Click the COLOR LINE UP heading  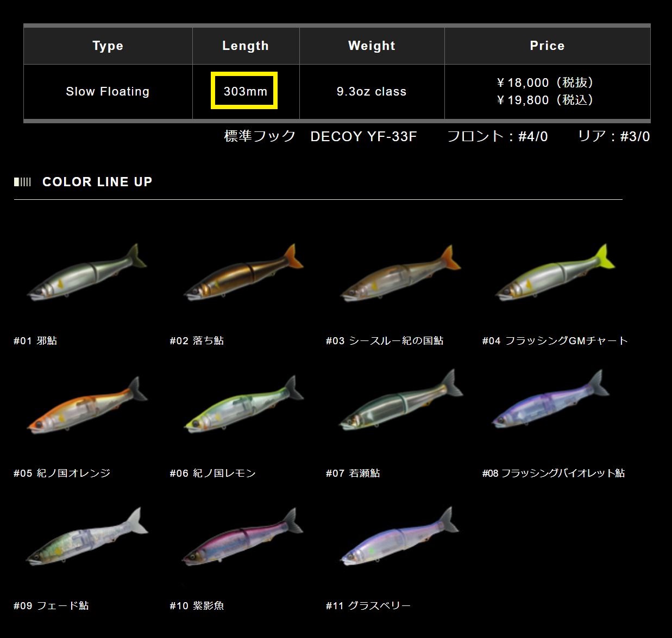pyautogui.click(x=97, y=182)
